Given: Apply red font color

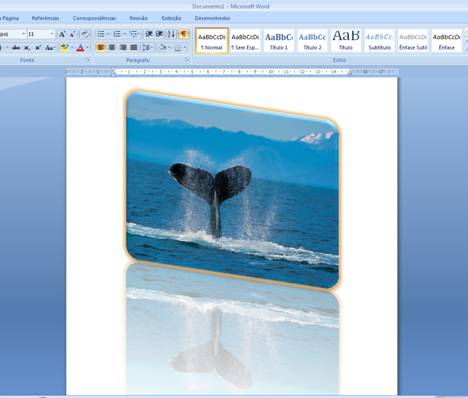Looking at the screenshot, I should tap(80, 48).
